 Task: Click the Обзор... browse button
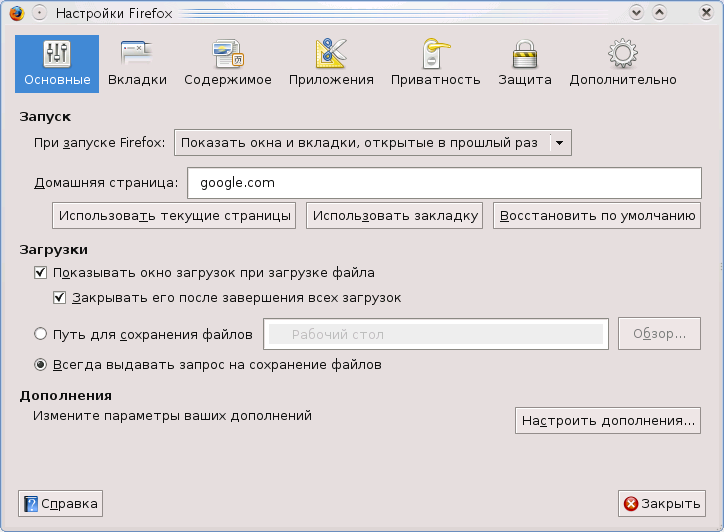pos(659,333)
